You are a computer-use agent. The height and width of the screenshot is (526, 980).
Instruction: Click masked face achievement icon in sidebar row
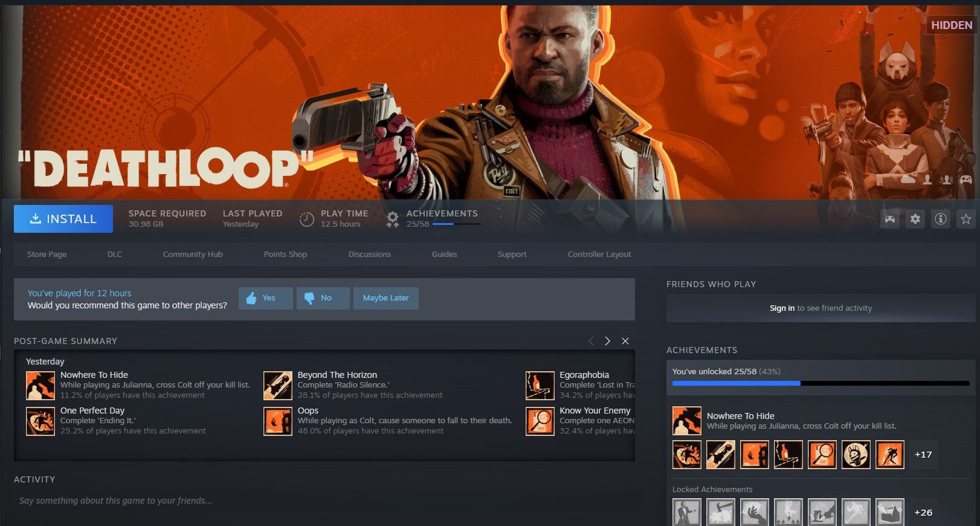coord(856,455)
